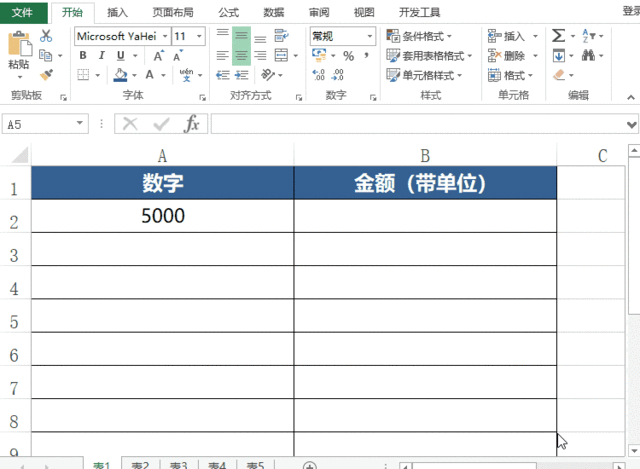Align text left
The height and width of the screenshot is (469, 640).
[x=222, y=56]
